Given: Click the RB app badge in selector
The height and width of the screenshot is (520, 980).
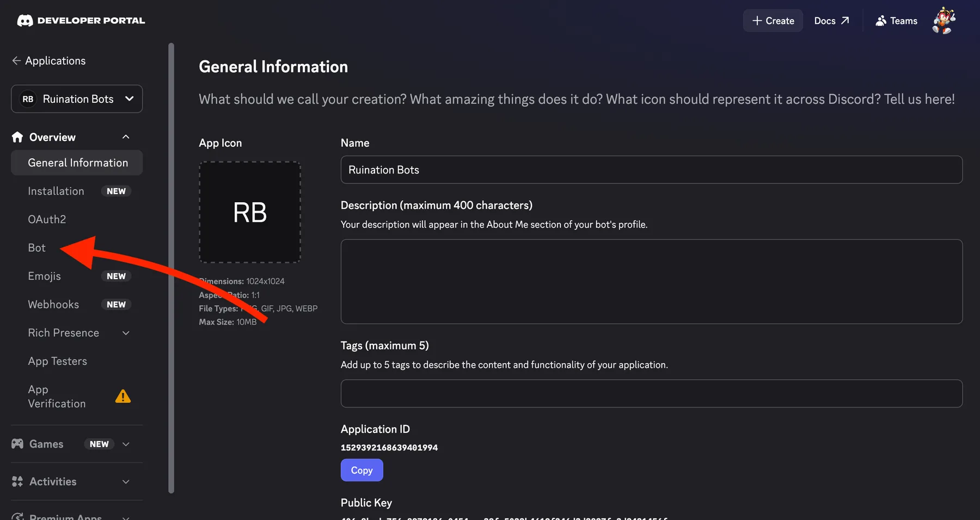Looking at the screenshot, I should click(x=28, y=99).
